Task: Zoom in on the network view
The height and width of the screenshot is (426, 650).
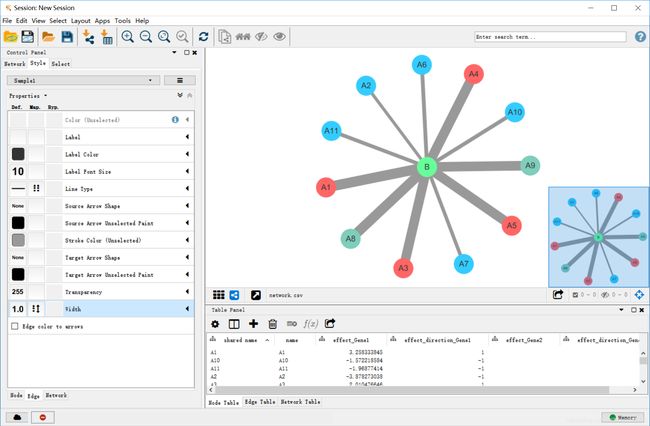Action: pos(127,36)
